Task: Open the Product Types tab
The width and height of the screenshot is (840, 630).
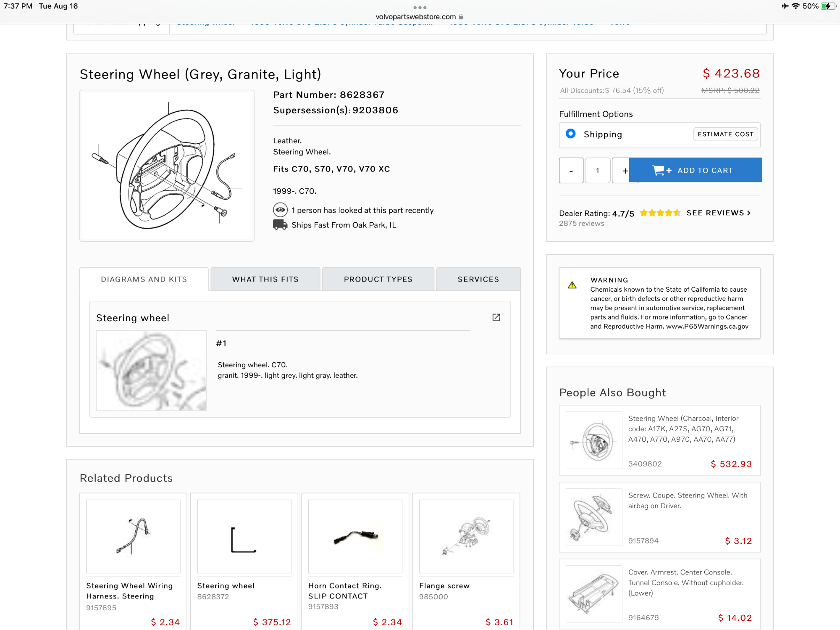Action: click(378, 279)
